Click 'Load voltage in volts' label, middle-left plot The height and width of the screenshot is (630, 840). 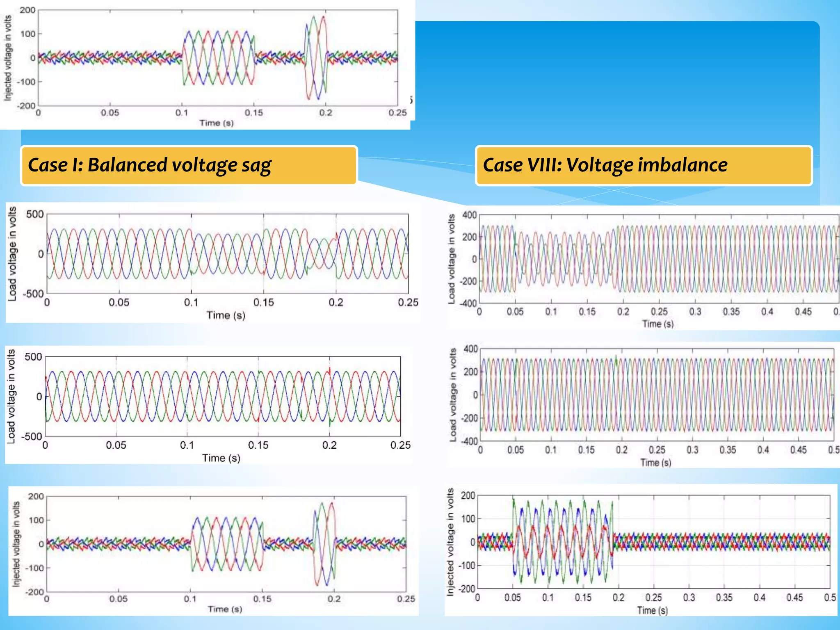(11, 396)
